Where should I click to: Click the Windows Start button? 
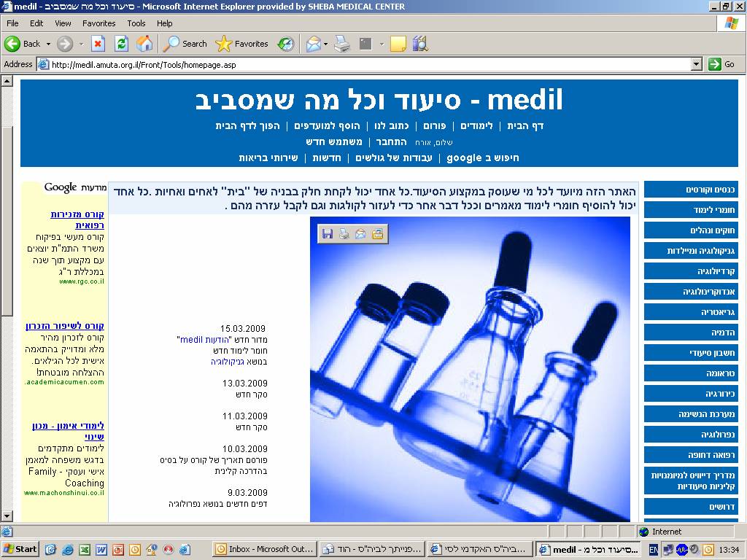pos(20,550)
